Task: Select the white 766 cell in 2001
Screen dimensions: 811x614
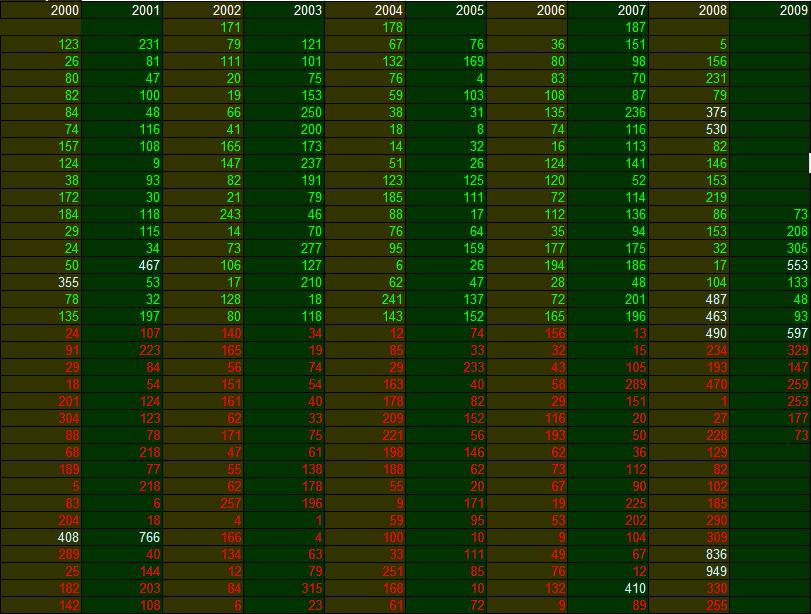Action: coord(122,537)
